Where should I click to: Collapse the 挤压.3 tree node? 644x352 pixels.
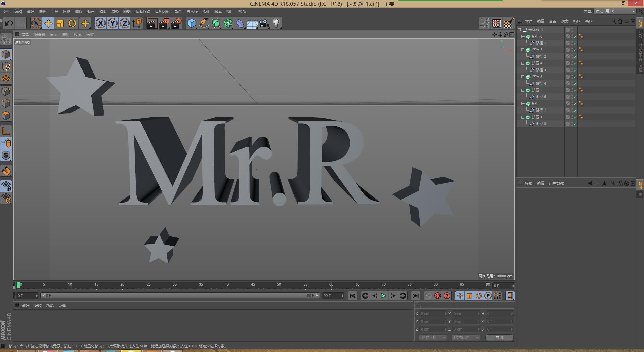click(x=523, y=77)
